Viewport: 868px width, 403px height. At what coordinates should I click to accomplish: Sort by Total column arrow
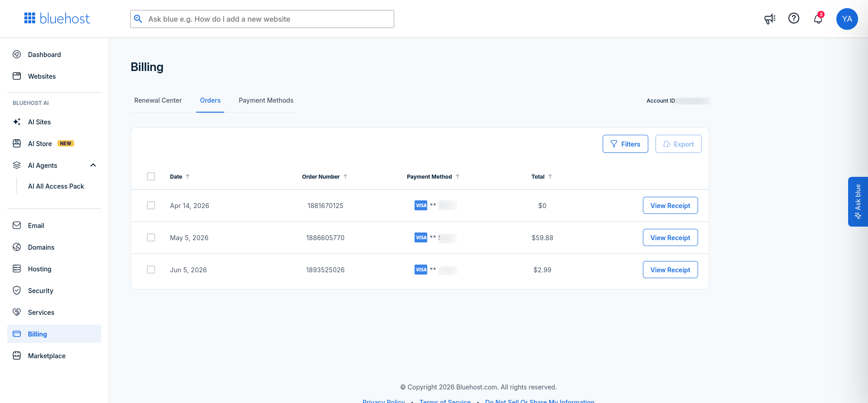(550, 176)
